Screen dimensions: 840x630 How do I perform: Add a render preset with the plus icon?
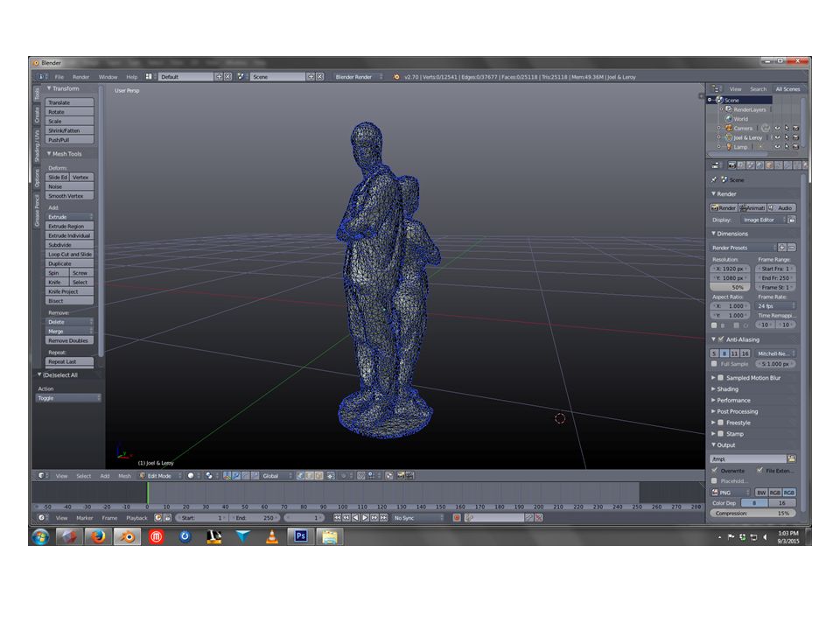tap(782, 248)
